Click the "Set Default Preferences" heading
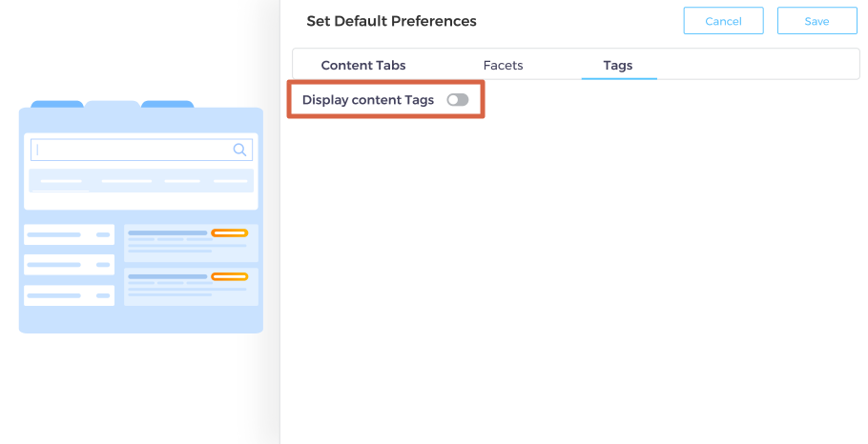Viewport: 868px width, 444px height. 391,21
